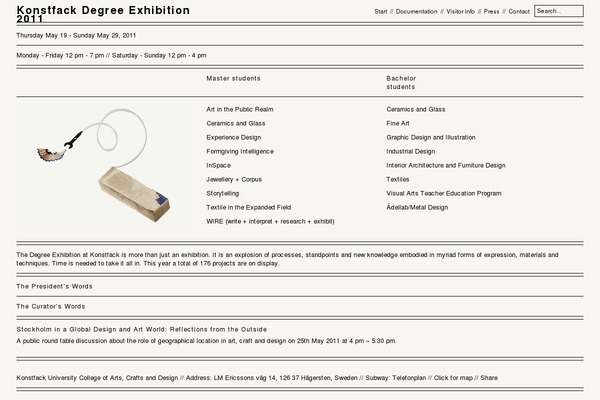Open Visual Arts Teacher Education Program
This screenshot has width=600, height=400.
point(443,194)
